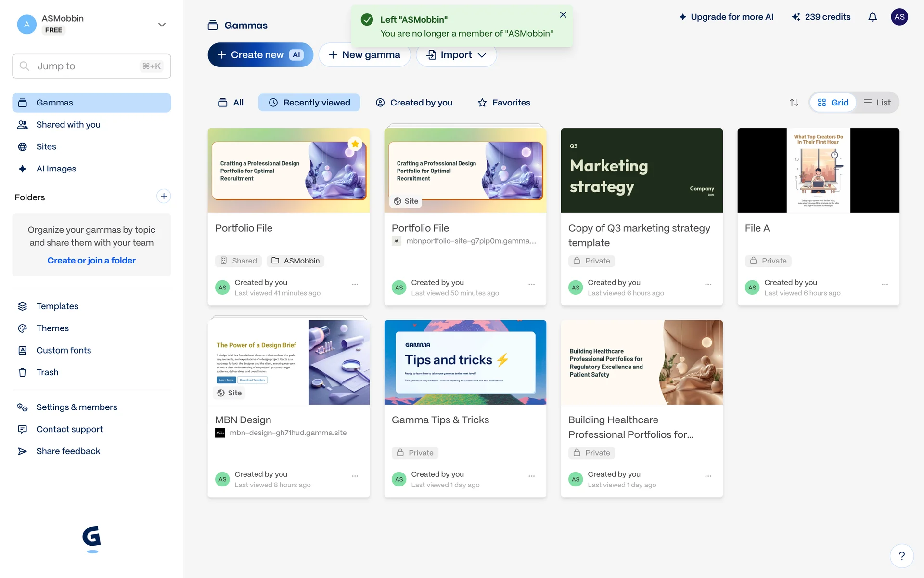This screenshot has width=924, height=578.
Task: Select the Created by you tab
Action: [x=414, y=103]
